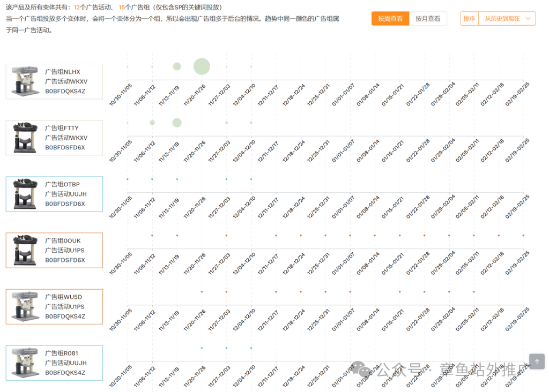The image size is (549, 392).
Task: Click the text 广告组FTTY
Action: pos(62,128)
